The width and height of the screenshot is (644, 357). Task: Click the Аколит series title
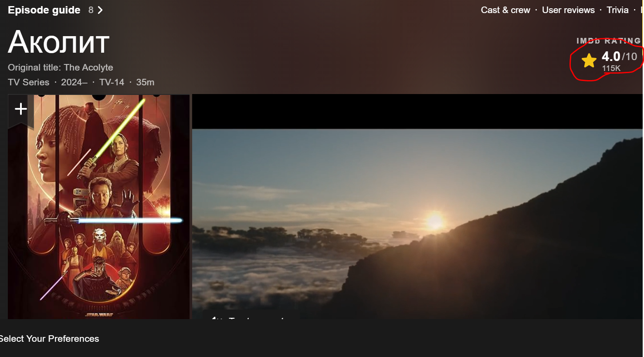(58, 43)
